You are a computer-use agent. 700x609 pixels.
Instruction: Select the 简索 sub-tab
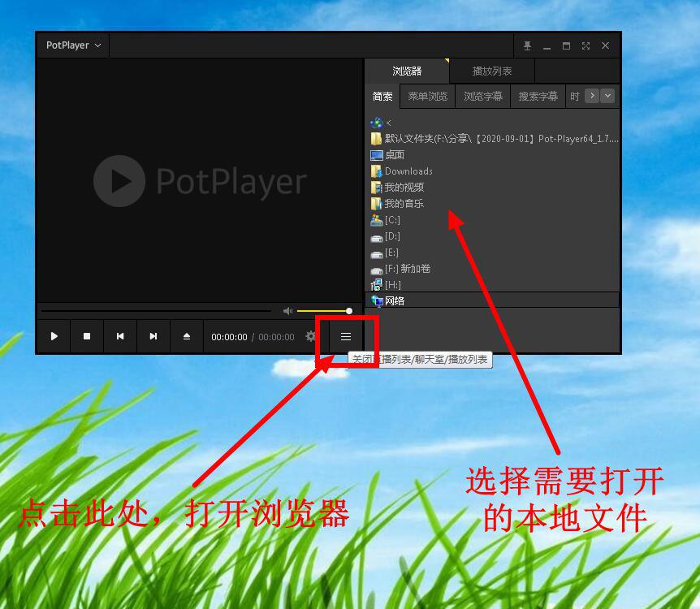(382, 97)
